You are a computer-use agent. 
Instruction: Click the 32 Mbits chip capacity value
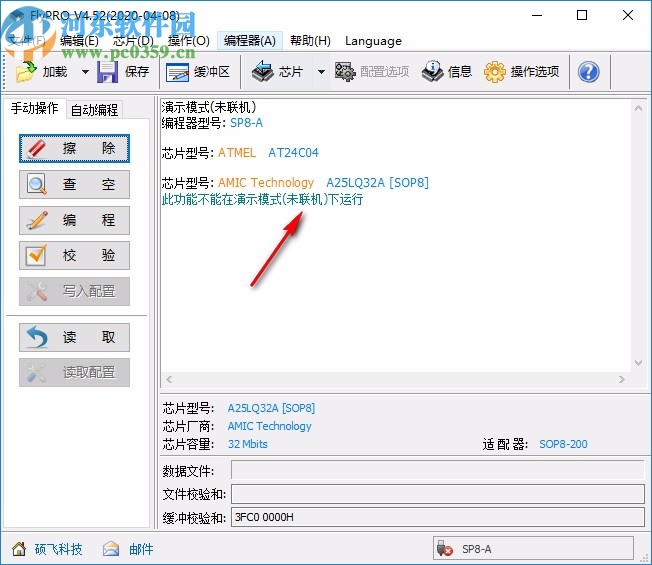247,444
